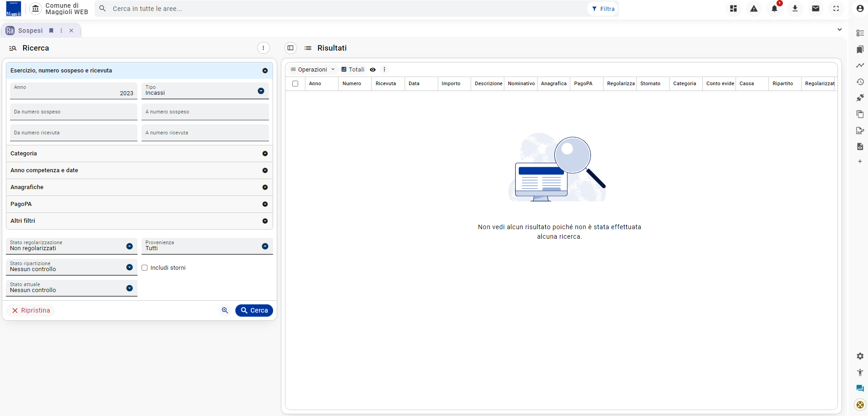Toggle column visibility eye icon
The image size is (868, 416).
pyautogui.click(x=373, y=70)
